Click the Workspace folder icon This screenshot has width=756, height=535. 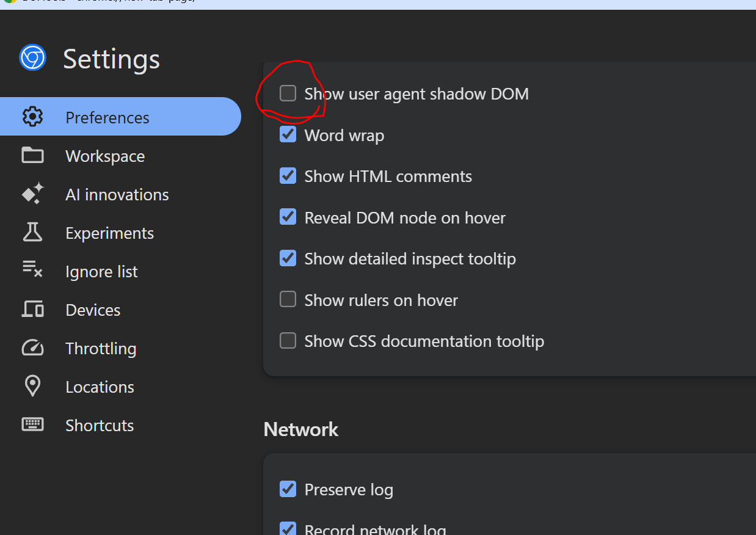(32, 155)
